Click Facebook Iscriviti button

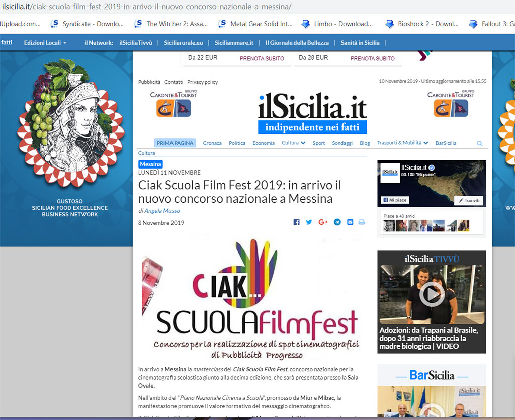click(x=469, y=200)
